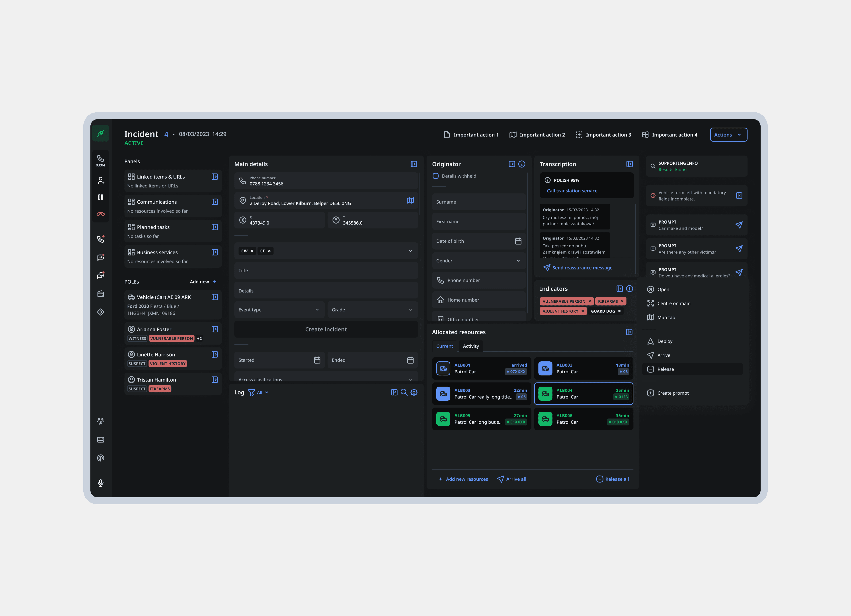Click the red hang-up call icon
Image resolution: width=851 pixels, height=616 pixels.
pos(101,214)
